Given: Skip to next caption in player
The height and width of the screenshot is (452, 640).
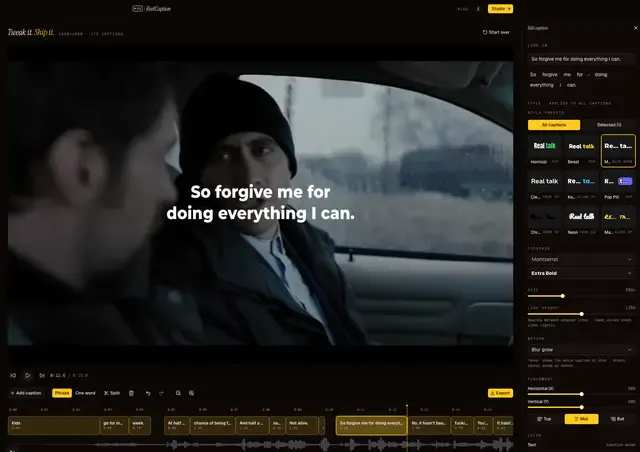Looking at the screenshot, I should tap(42, 375).
